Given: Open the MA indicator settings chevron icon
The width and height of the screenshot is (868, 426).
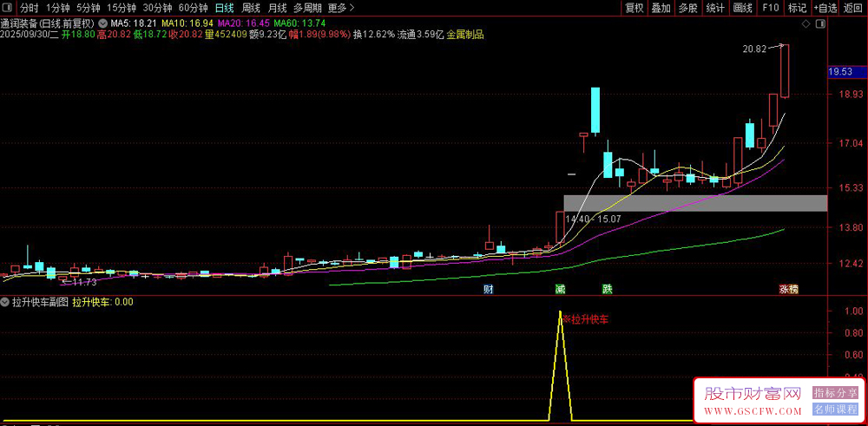Looking at the screenshot, I should (x=103, y=23).
